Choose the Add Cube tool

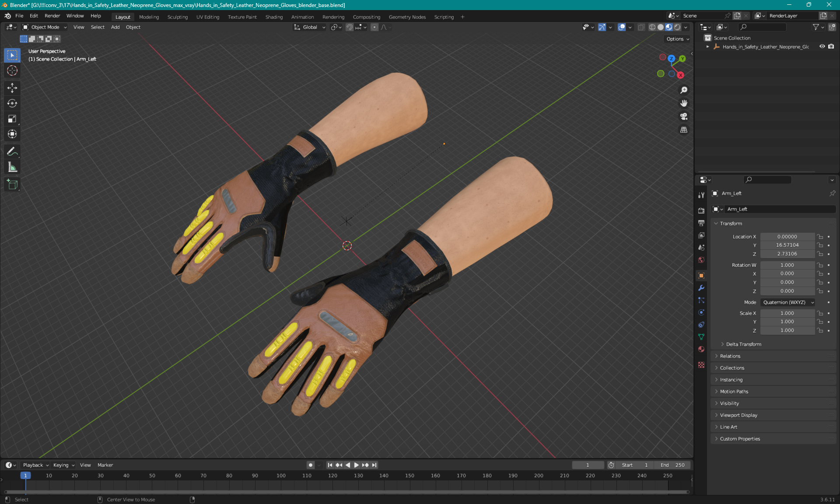pos(12,184)
